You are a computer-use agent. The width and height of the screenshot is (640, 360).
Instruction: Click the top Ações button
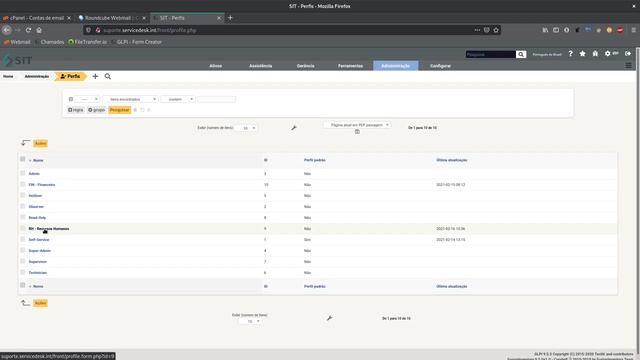tap(40, 143)
